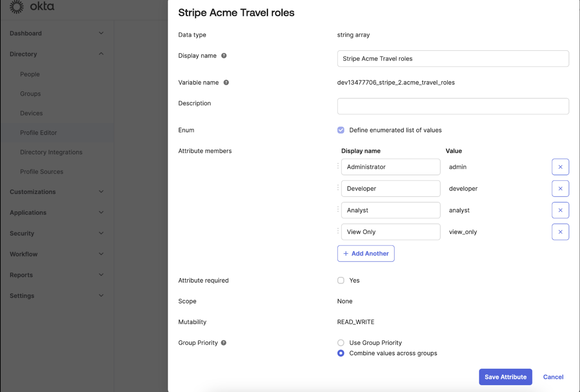Image resolution: width=580 pixels, height=392 pixels.
Task: Edit the Analyst display name field
Action: 391,210
